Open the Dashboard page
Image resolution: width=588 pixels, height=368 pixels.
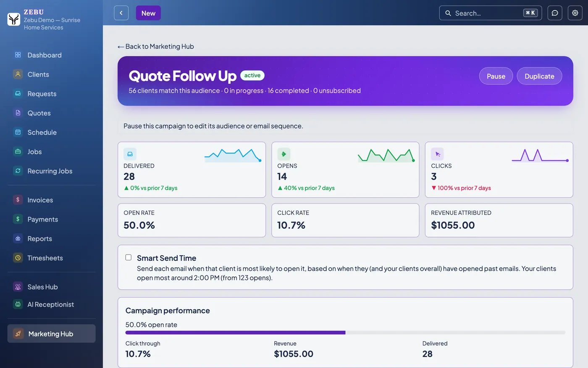coord(51,55)
